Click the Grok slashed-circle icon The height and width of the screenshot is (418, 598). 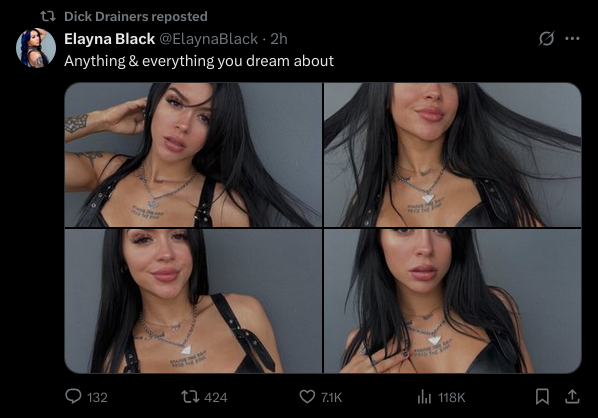coord(547,38)
